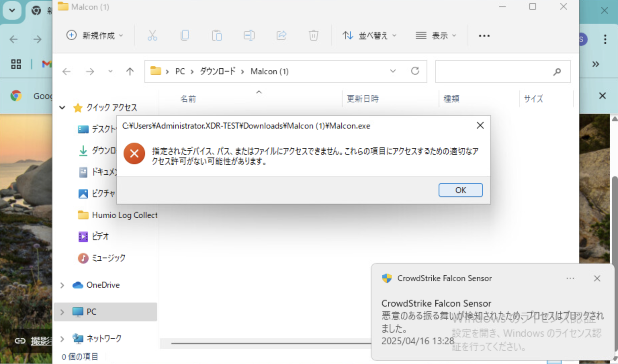Sort by 更新日時 column header

click(363, 99)
